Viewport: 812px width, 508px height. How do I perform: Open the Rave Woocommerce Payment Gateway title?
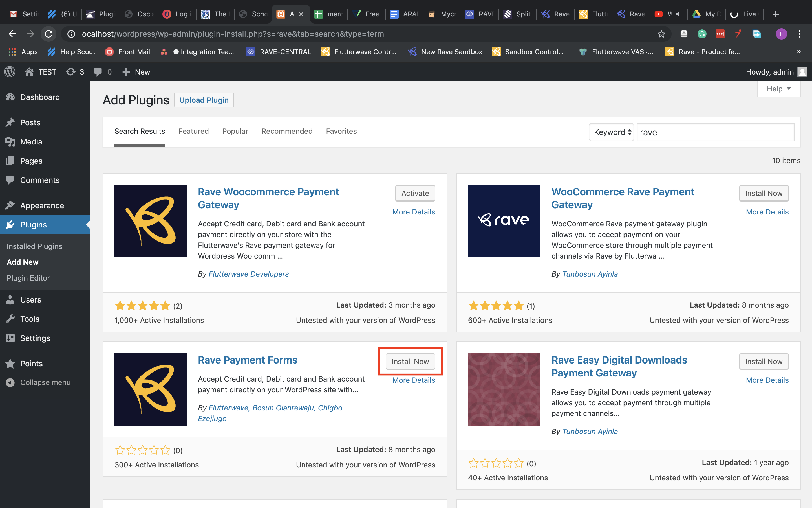click(268, 198)
